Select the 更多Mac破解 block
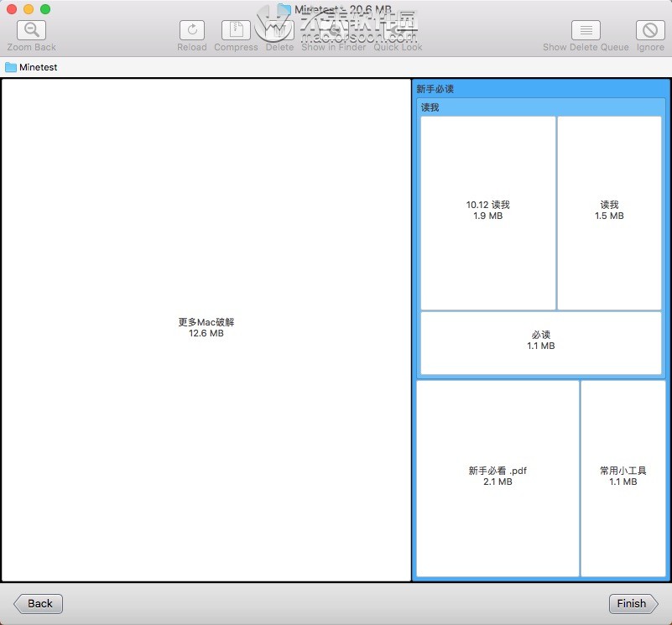The height and width of the screenshot is (625, 672). pos(206,327)
